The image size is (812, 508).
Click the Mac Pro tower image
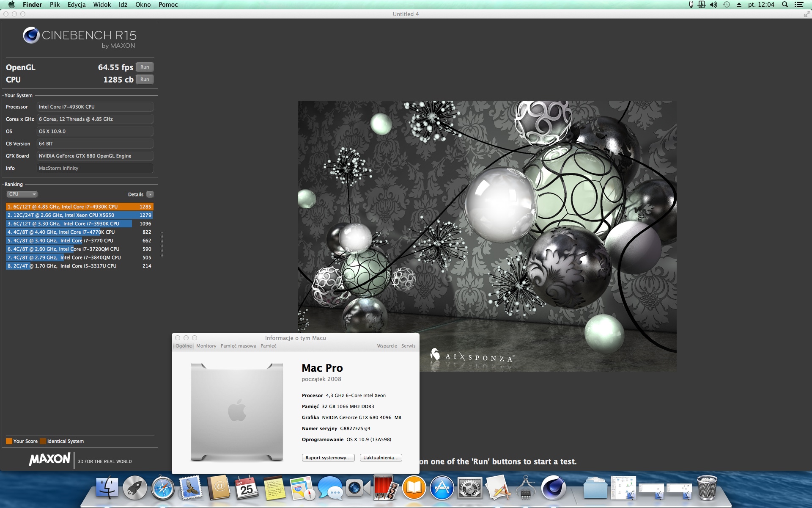click(237, 412)
